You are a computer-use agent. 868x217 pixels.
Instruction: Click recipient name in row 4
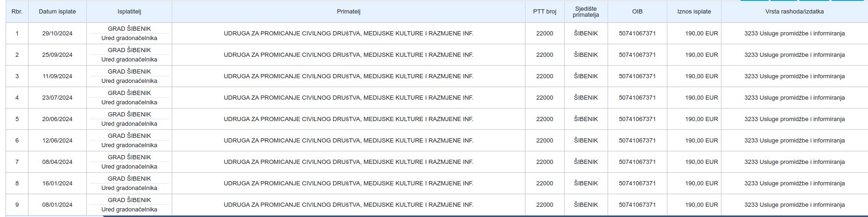(348, 98)
